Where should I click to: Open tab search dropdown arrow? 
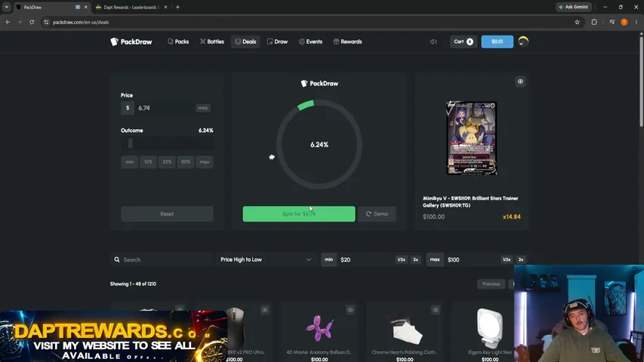pos(7,7)
